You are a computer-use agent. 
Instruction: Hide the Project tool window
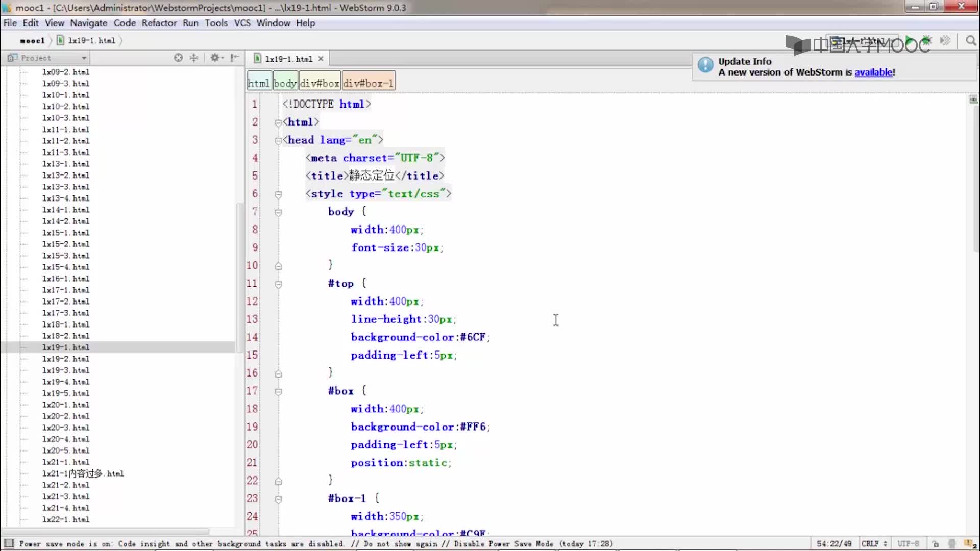[234, 58]
